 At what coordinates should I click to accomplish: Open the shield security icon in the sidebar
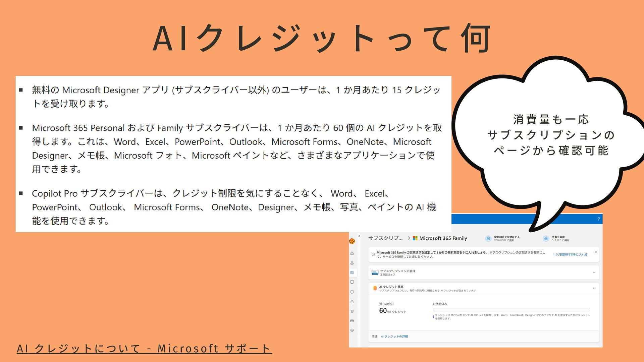(x=352, y=292)
